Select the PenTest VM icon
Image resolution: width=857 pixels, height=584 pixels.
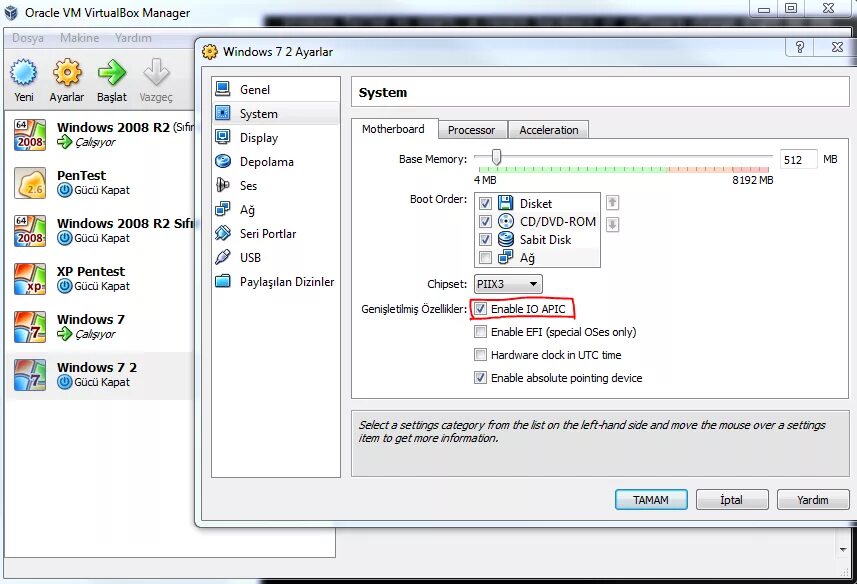(x=30, y=183)
